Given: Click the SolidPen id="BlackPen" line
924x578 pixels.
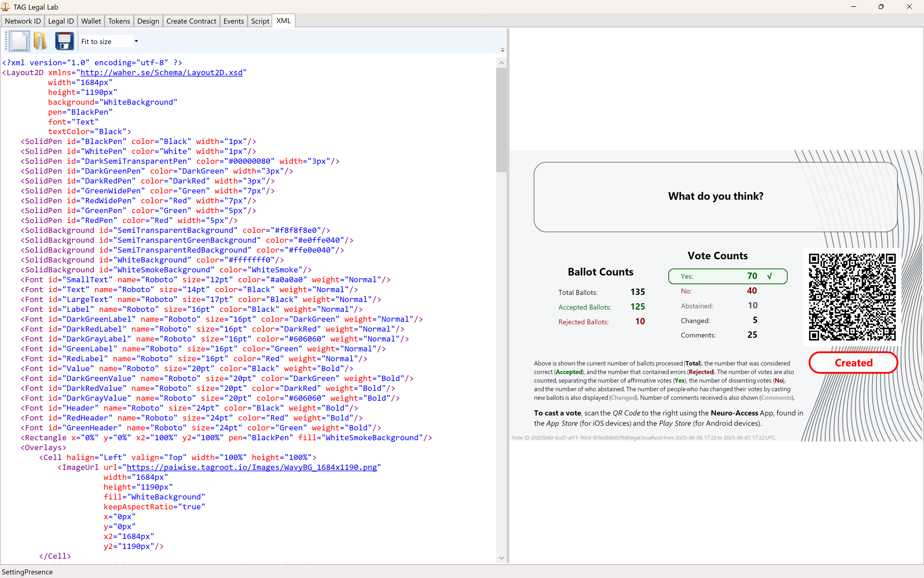Looking at the screenshot, I should coord(138,141).
